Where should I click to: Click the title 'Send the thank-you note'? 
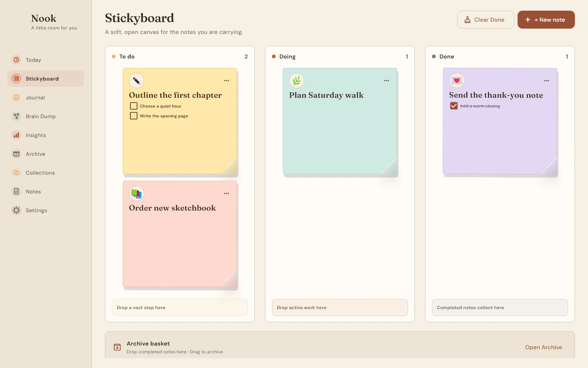496,95
